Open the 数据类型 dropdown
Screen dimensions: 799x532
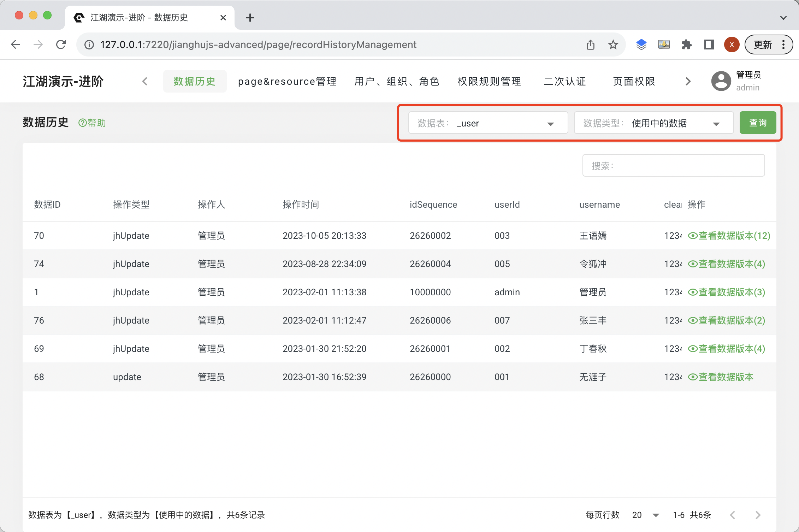[x=653, y=123]
